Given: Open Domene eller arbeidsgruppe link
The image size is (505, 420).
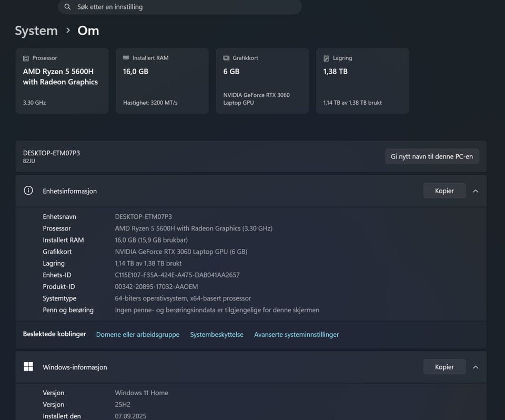Looking at the screenshot, I should [x=138, y=335].
